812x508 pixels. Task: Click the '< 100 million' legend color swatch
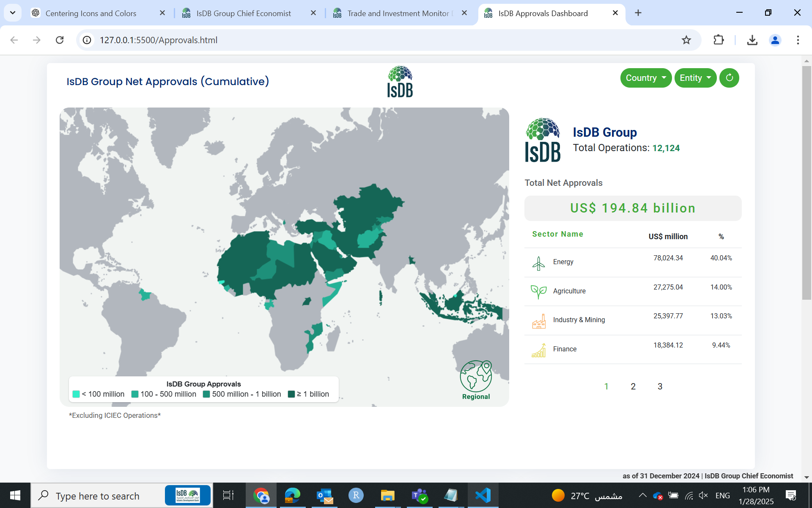76,394
